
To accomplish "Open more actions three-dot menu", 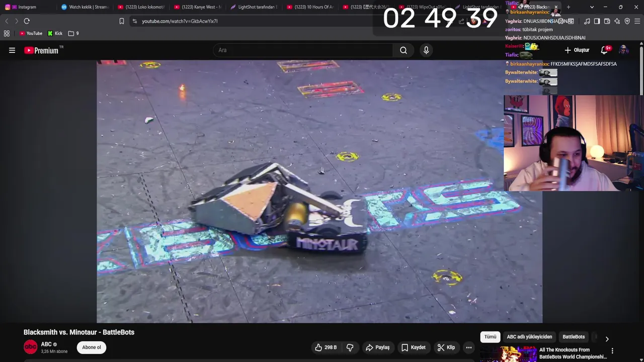I will (x=469, y=347).
